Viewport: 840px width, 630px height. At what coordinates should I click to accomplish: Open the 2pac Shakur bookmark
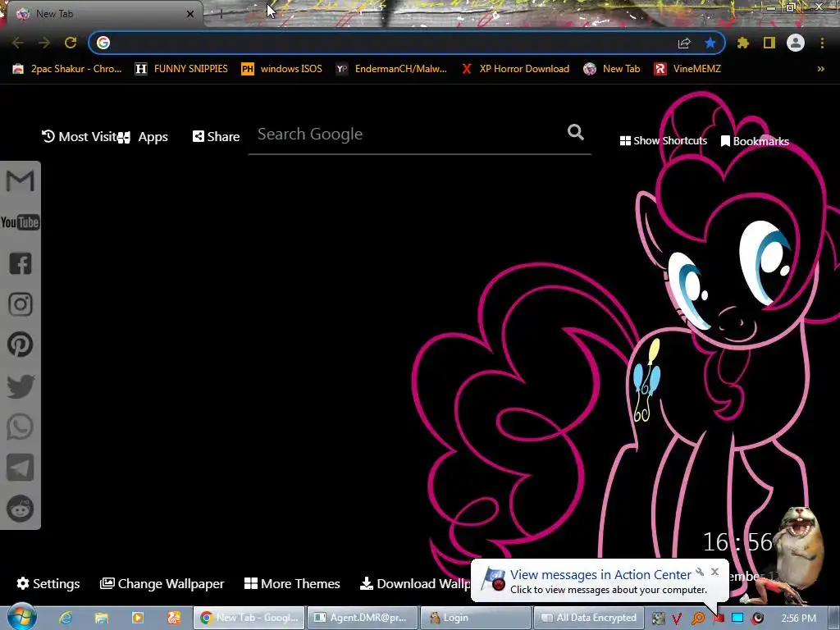coord(67,69)
